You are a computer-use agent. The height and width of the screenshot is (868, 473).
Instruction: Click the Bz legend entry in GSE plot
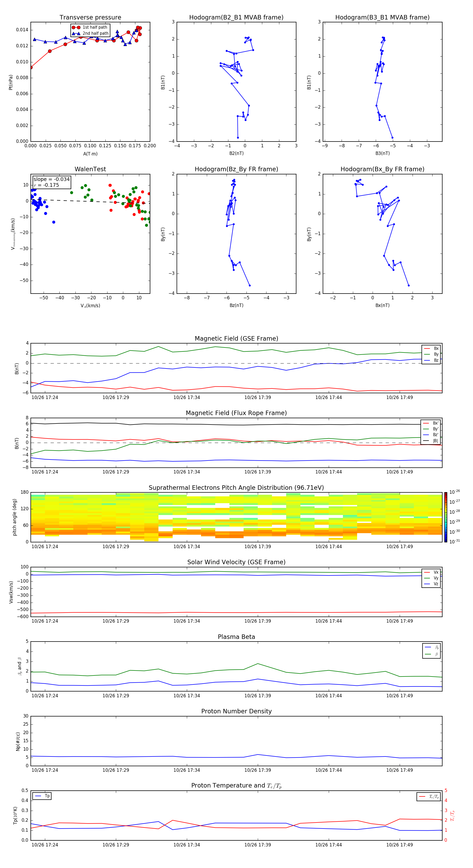click(x=431, y=360)
